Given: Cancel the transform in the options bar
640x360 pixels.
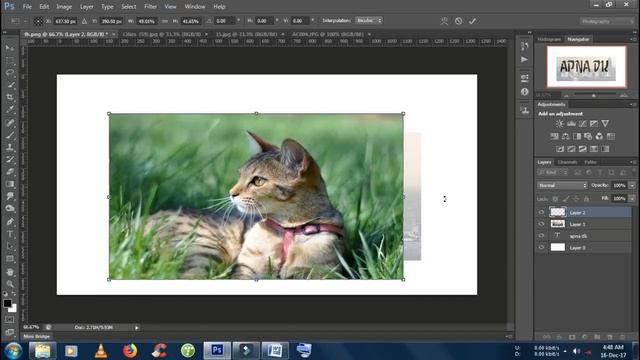Looking at the screenshot, I should click(458, 21).
